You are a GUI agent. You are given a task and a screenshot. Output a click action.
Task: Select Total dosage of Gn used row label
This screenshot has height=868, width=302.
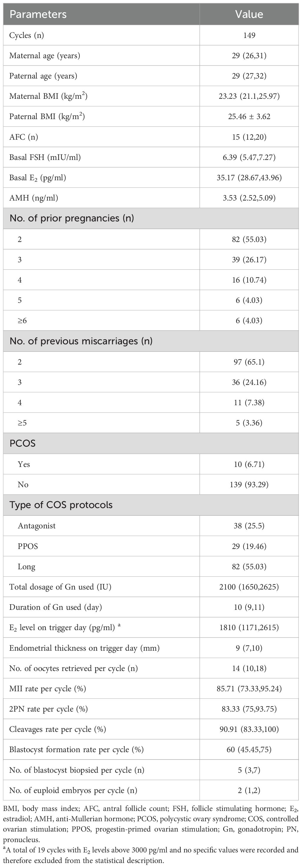tap(60, 587)
